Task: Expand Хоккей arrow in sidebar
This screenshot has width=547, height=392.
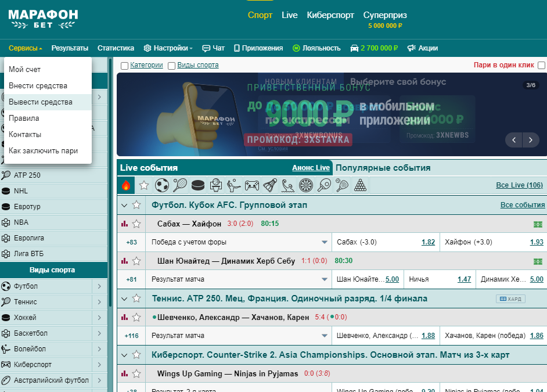Action: (99, 317)
